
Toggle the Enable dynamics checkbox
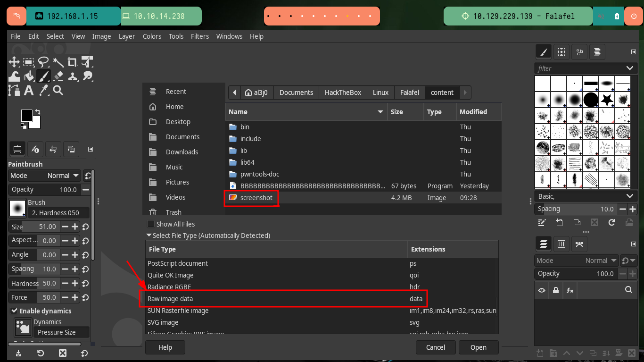click(15, 311)
